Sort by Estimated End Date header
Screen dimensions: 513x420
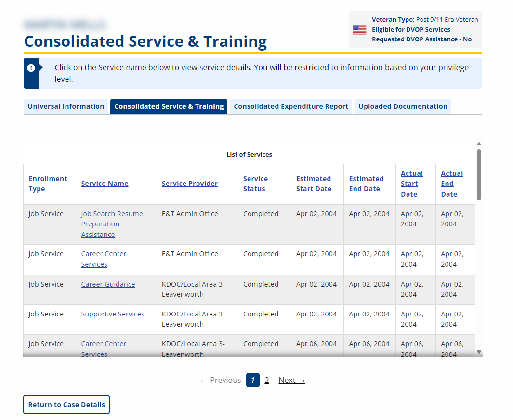[x=367, y=184]
